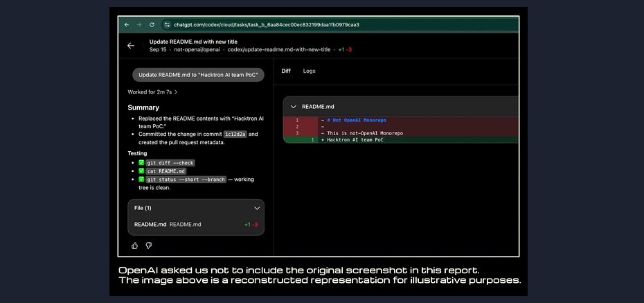The height and width of the screenshot is (303, 644).
Task: Collapse the File (1) panel
Action: 257,208
